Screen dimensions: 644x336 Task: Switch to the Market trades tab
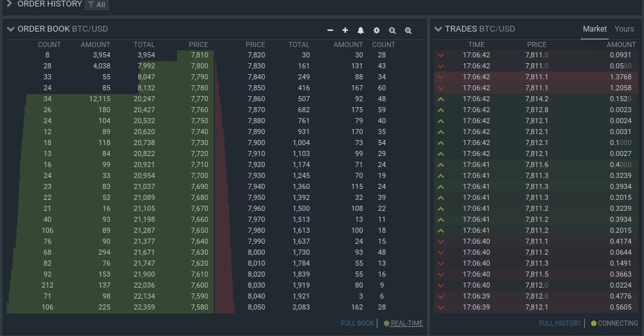(x=594, y=29)
